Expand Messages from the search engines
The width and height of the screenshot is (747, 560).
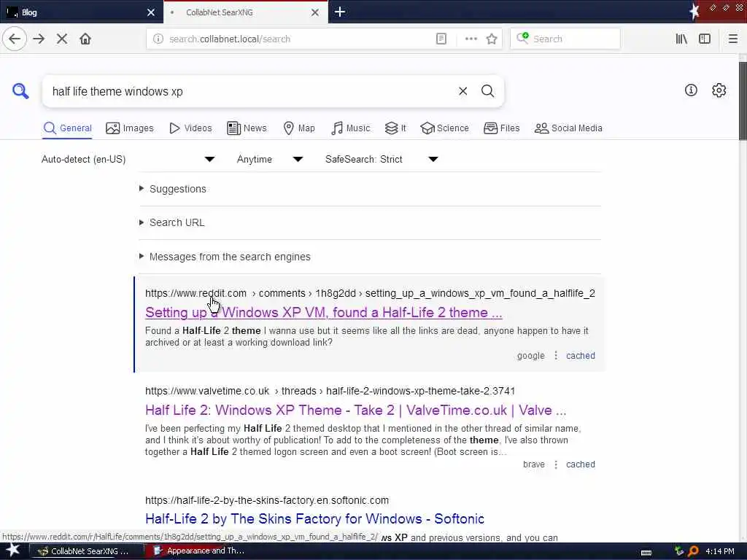(x=230, y=257)
